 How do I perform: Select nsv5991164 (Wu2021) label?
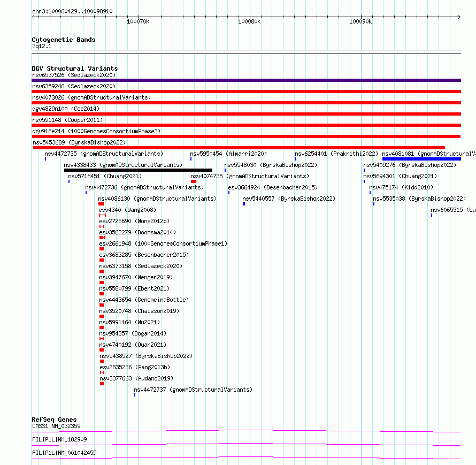click(129, 322)
